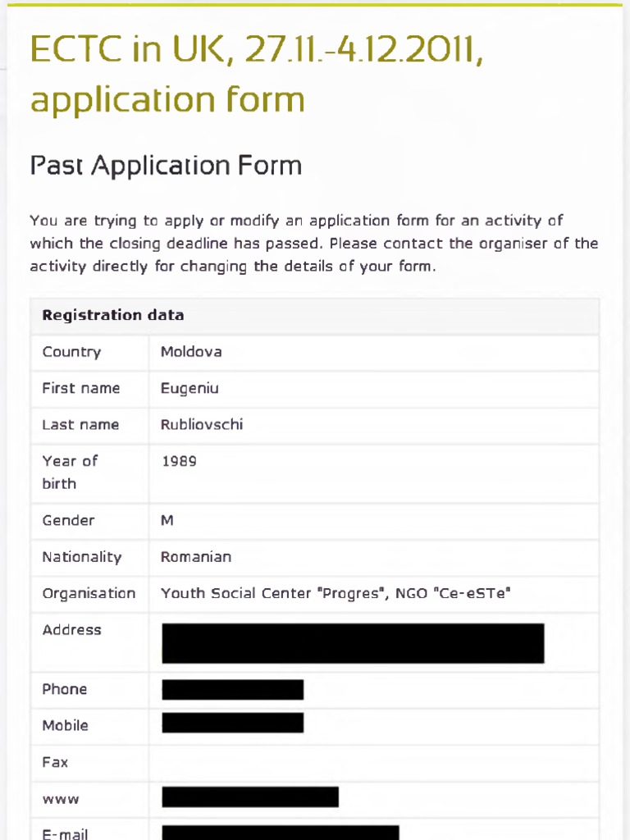Click the ECTC in UK page title

click(256, 75)
